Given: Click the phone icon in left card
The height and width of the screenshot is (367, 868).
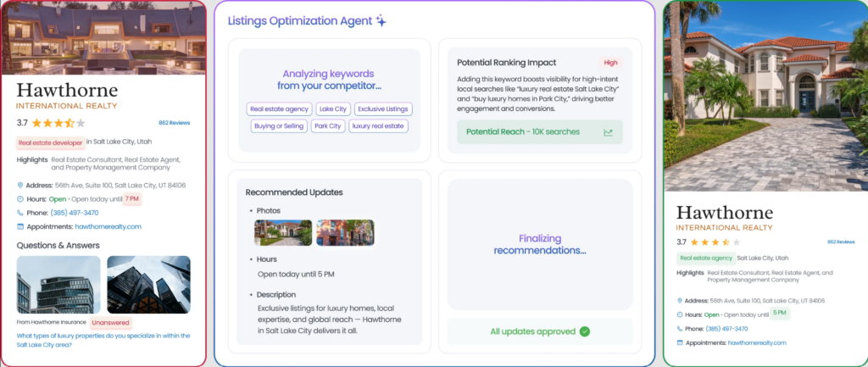Looking at the screenshot, I should 20,213.
